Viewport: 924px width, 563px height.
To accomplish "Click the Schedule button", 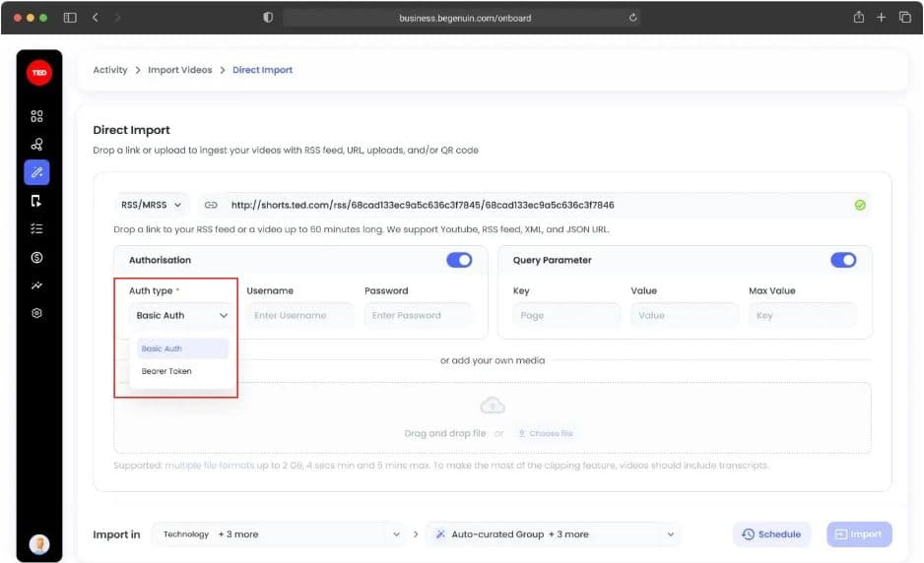I will (771, 534).
